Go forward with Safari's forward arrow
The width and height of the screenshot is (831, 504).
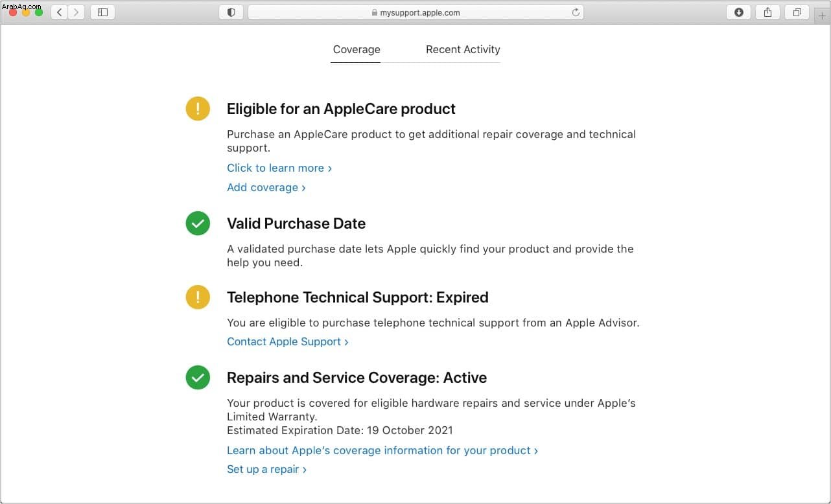point(76,12)
